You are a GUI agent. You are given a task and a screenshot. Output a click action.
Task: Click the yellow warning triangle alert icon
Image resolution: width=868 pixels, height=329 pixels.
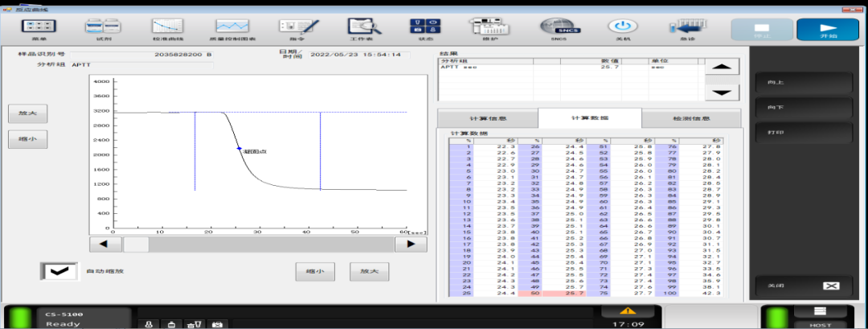pos(627,311)
